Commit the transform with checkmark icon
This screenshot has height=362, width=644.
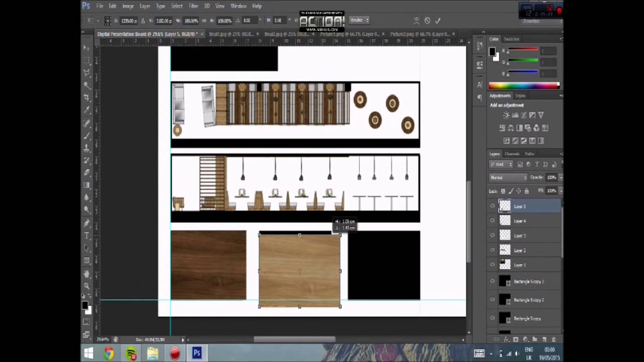(438, 21)
